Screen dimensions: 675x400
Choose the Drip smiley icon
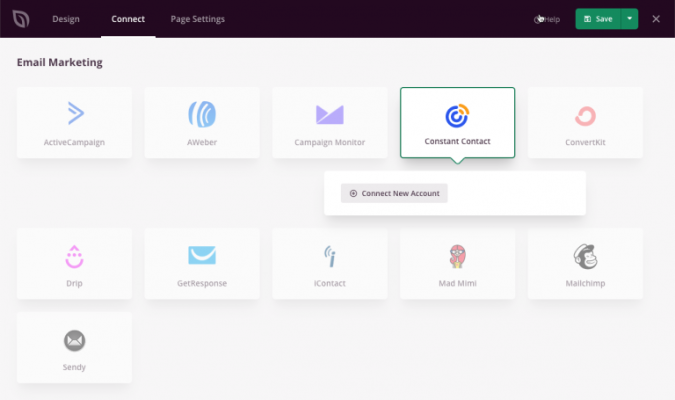click(74, 256)
